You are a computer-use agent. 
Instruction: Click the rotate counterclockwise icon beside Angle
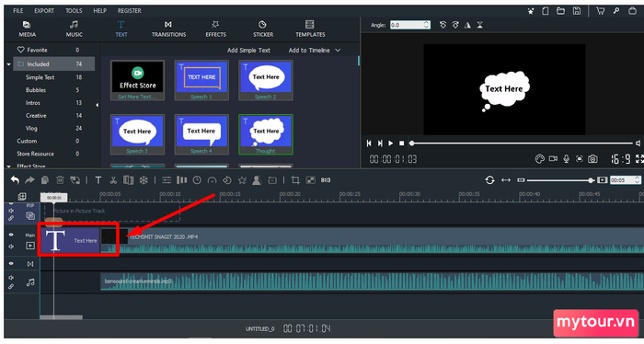tap(443, 25)
